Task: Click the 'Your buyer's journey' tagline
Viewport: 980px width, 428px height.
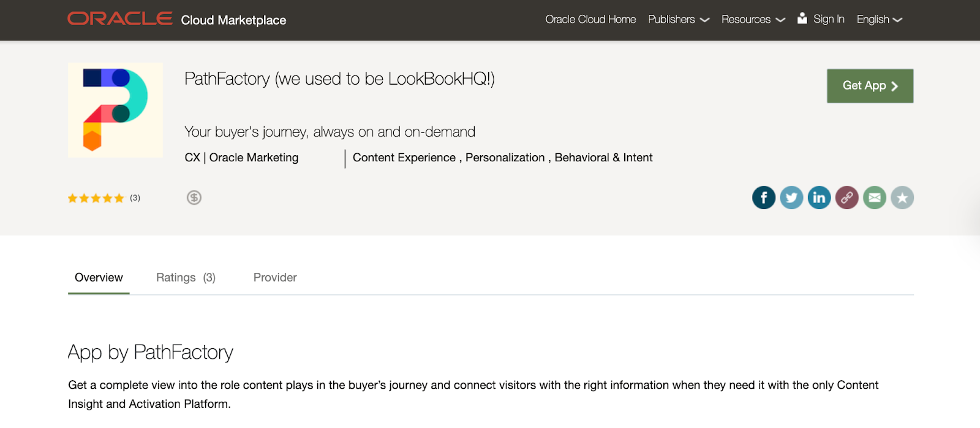Action: 330,132
